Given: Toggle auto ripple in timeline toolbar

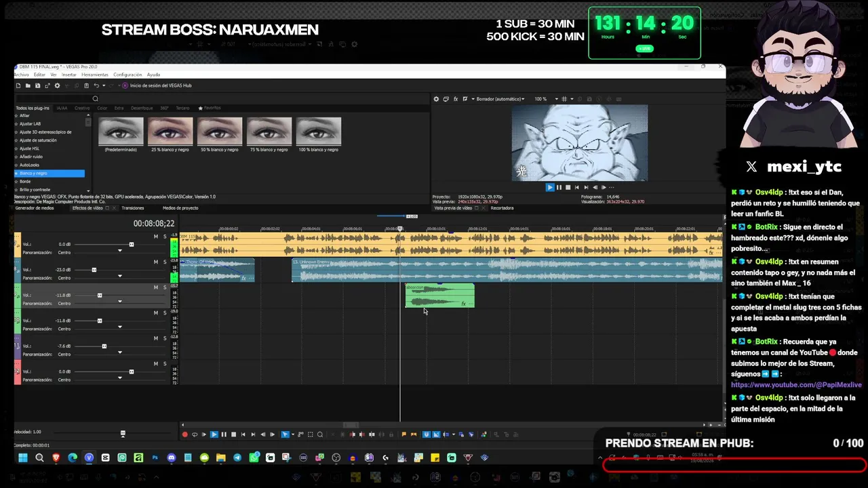Looking at the screenshot, I should (446, 434).
